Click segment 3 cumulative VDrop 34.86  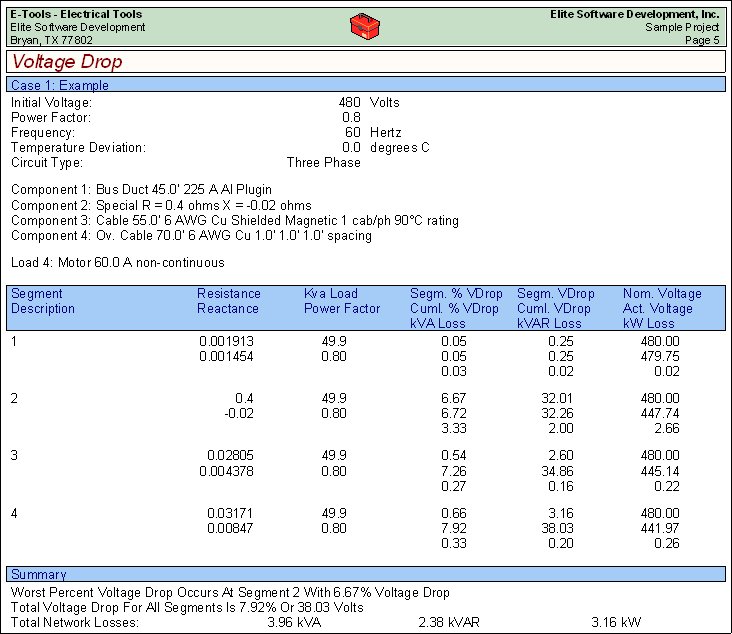557,471
